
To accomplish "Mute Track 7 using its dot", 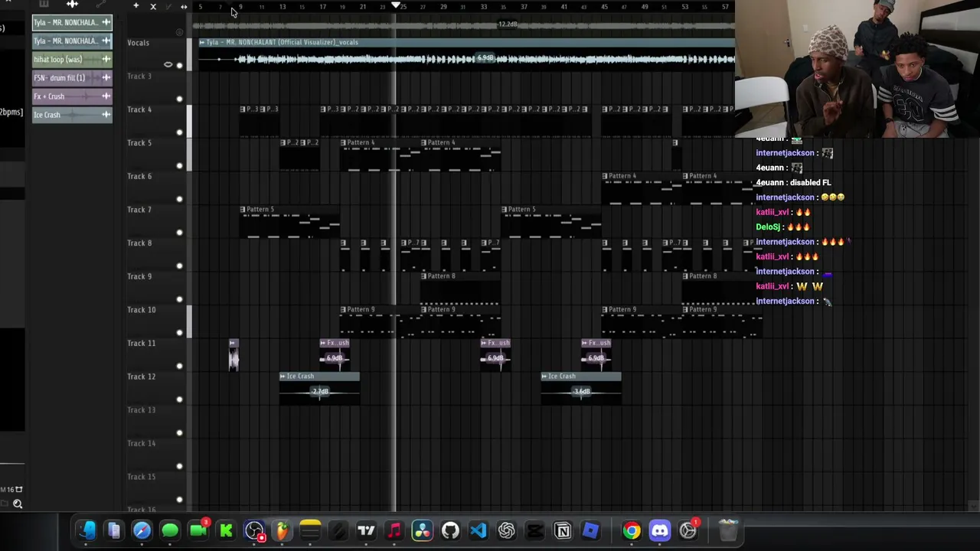I will [179, 232].
